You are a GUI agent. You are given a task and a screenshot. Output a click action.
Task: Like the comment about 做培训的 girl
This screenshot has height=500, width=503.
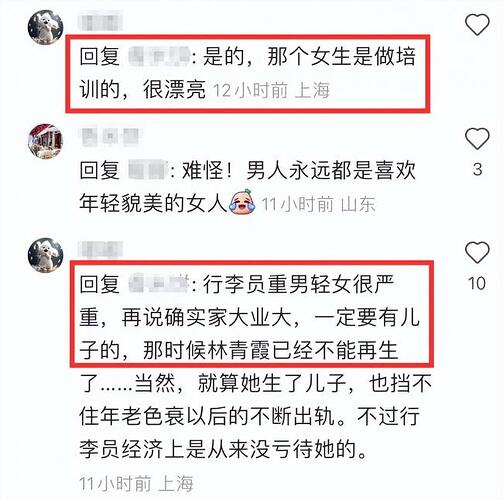477,24
